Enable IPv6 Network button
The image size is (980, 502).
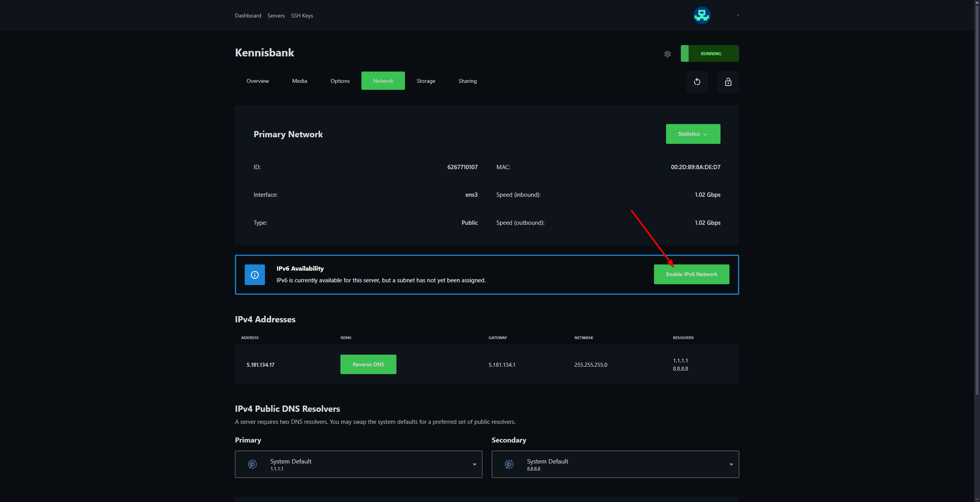tap(691, 275)
